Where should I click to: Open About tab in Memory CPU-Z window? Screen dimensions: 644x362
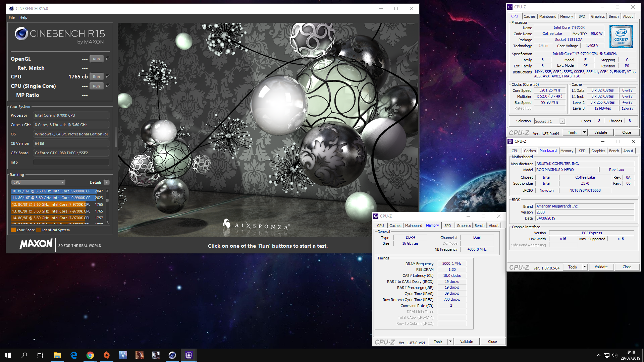[x=493, y=226]
